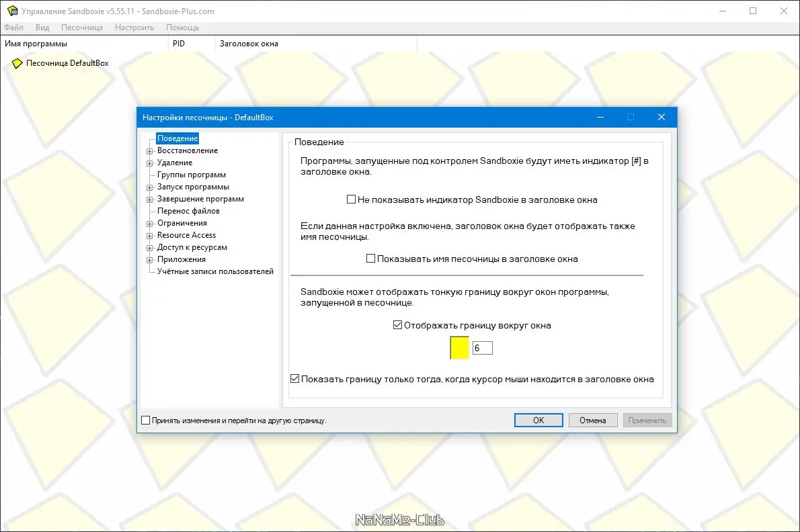The image size is (800, 532).
Task: Check 'Принять изменения и перейти на другую страницу'
Action: tap(146, 420)
